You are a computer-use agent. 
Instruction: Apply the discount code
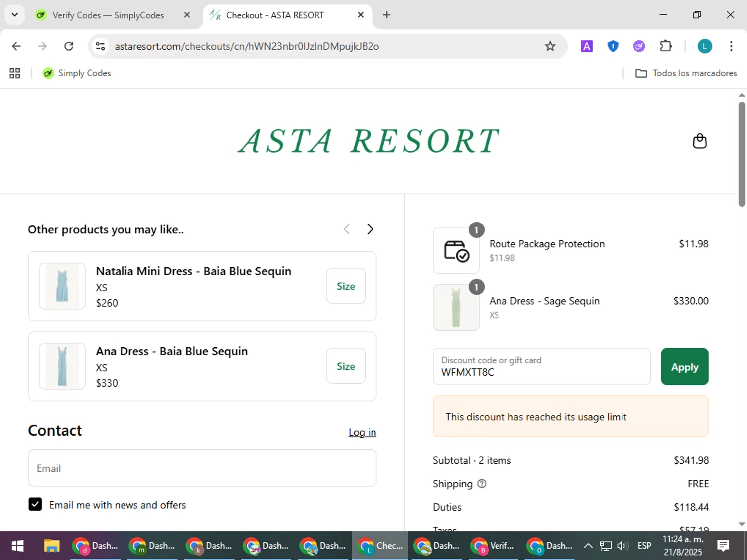click(685, 367)
